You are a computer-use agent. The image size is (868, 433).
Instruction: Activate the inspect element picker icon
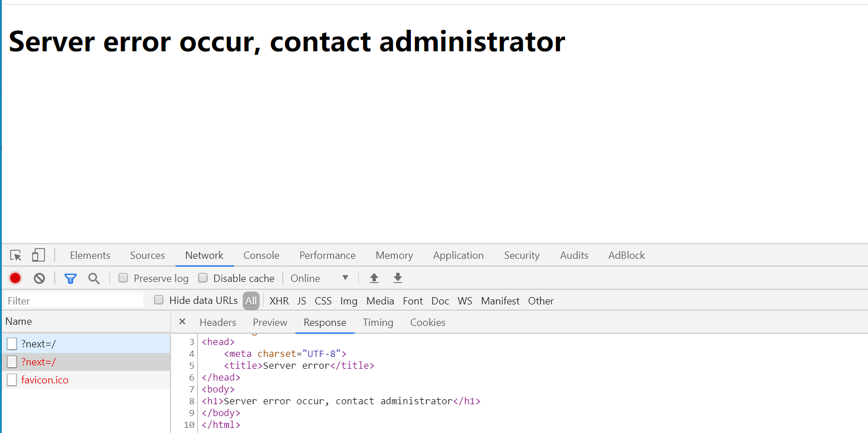(16, 255)
